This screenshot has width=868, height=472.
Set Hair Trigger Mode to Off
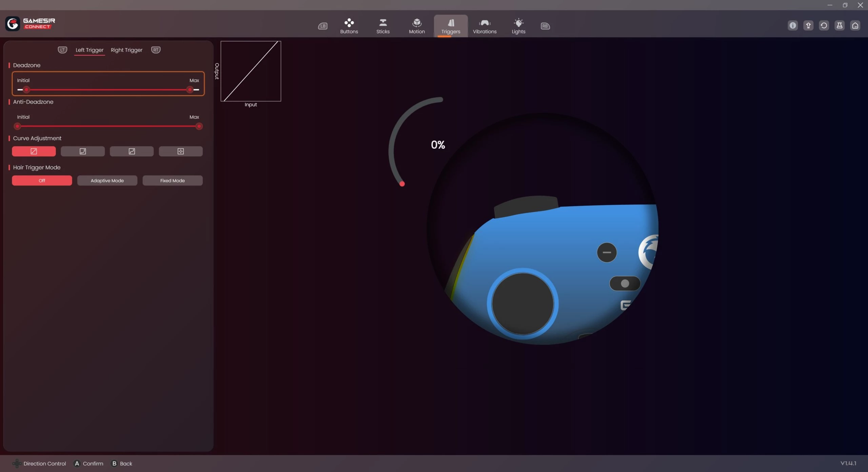tap(42, 180)
